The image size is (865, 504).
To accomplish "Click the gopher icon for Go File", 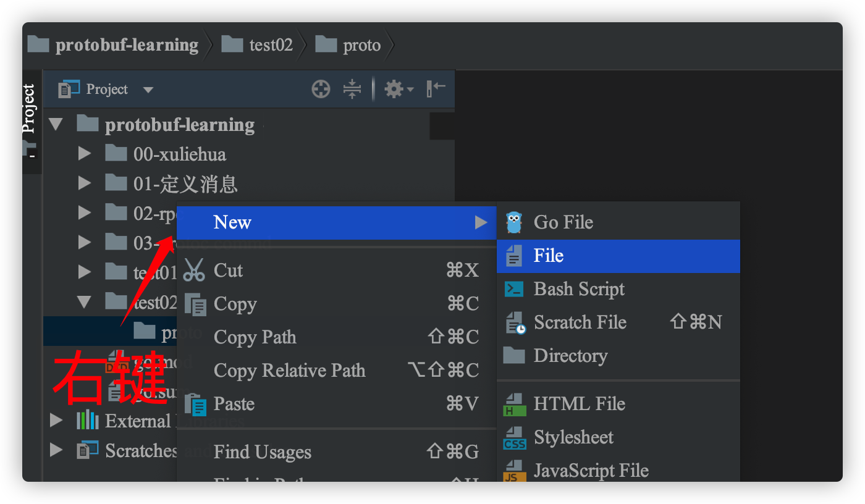I will [x=514, y=222].
